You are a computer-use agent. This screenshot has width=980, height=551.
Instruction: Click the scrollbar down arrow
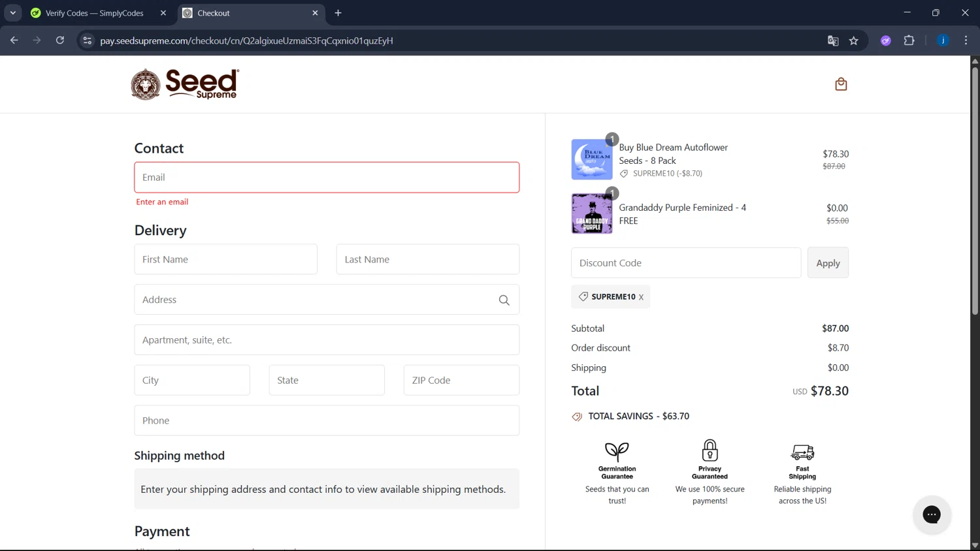975,546
